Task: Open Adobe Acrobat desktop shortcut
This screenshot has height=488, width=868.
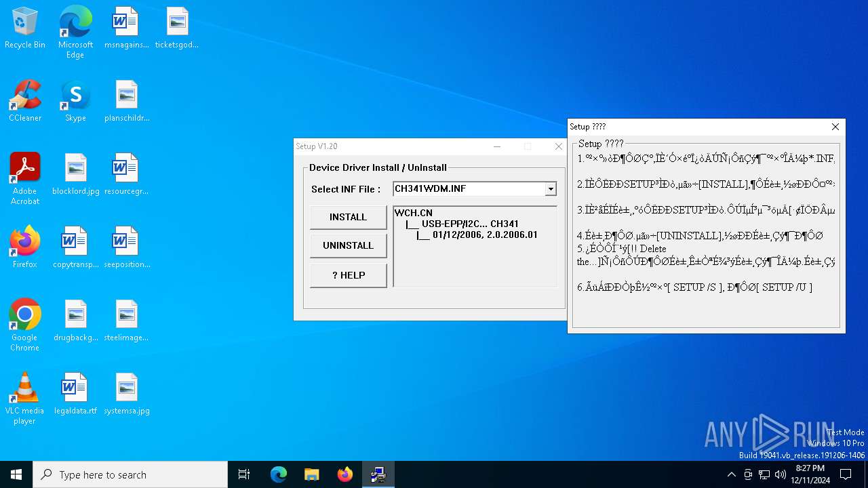Action: (x=25, y=179)
